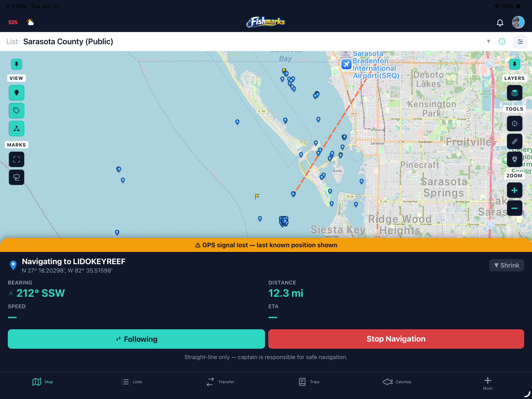Viewport: 532px width, 399px height.
Task: Click the 12.3 mi distance value
Action: pyautogui.click(x=286, y=293)
